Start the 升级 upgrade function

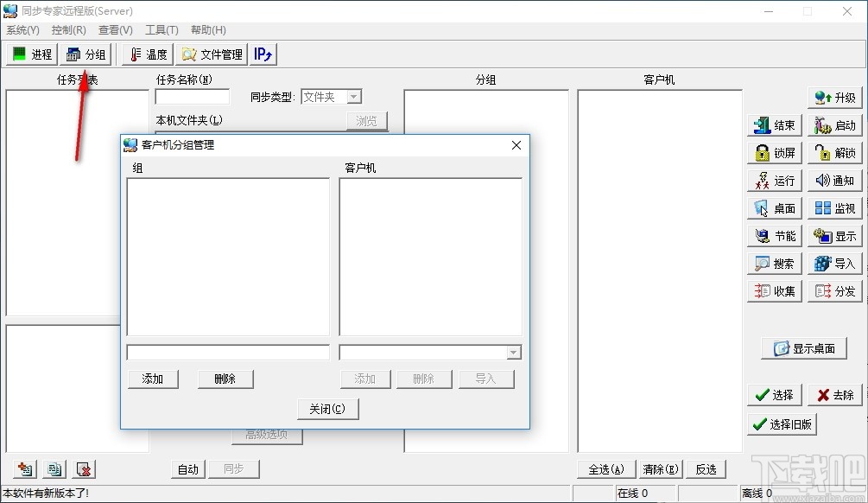pyautogui.click(x=833, y=97)
